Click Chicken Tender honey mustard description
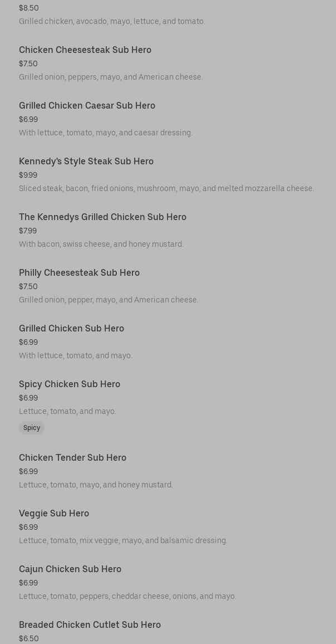The height and width of the screenshot is (644, 336). tap(96, 485)
